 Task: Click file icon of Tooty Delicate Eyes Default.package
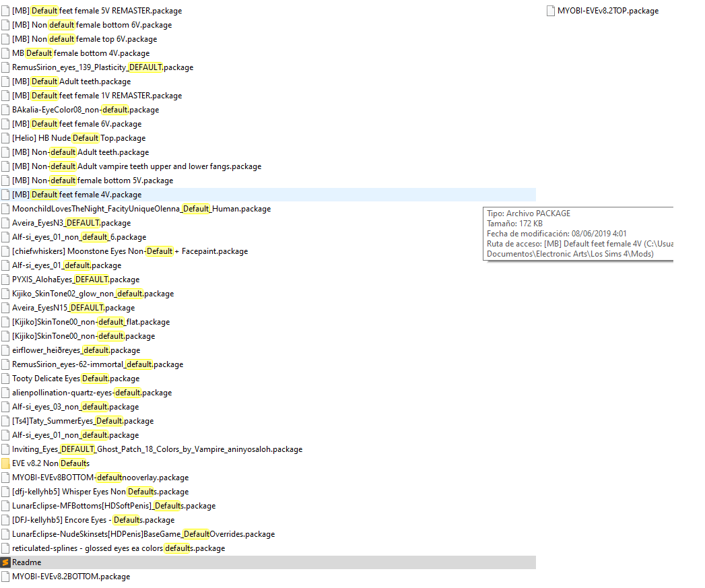(5, 379)
